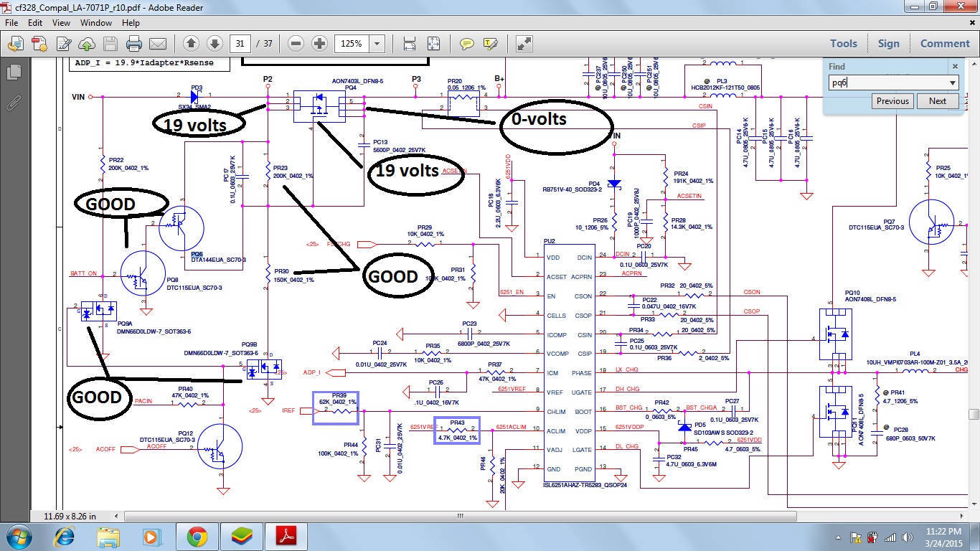The width and height of the screenshot is (980, 551).
Task: Zoom out using the minus button
Action: [x=296, y=44]
